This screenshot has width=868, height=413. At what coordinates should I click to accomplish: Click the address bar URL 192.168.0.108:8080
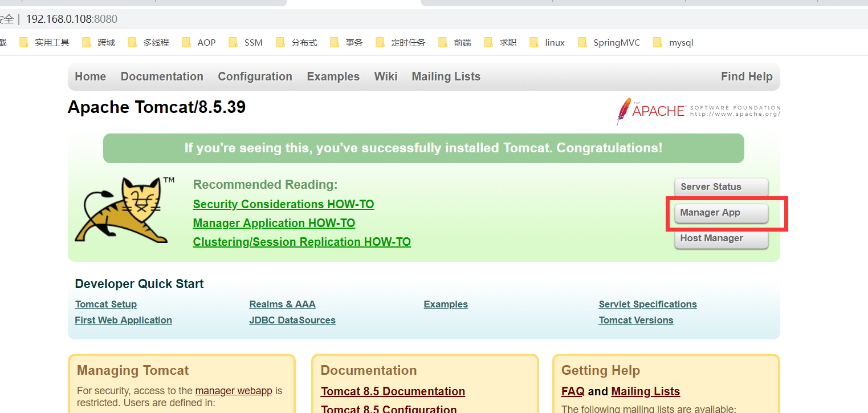[72, 19]
